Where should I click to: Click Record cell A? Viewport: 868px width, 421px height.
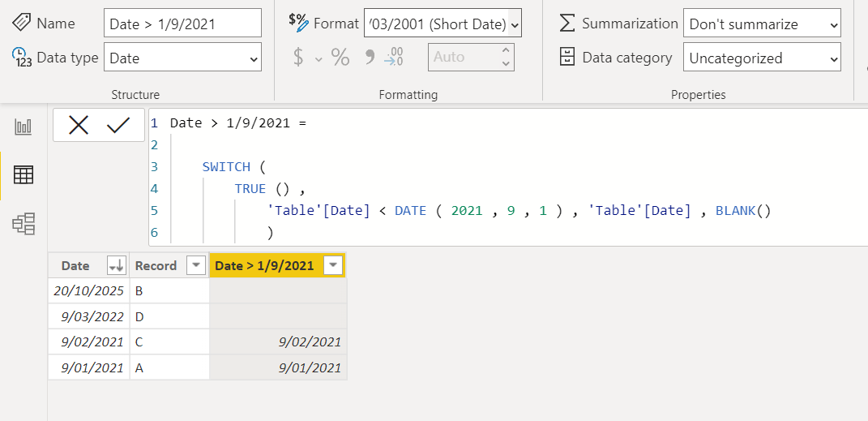pyautogui.click(x=169, y=367)
